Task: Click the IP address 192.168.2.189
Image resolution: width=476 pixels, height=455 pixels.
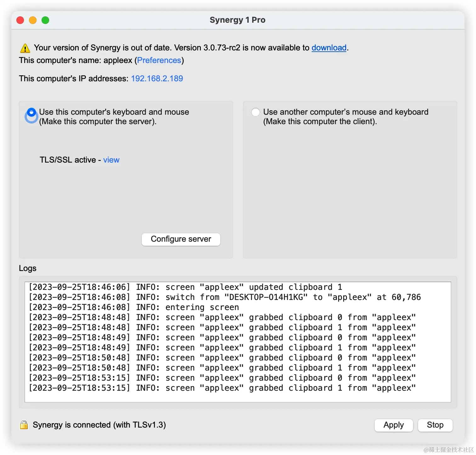Action: click(157, 78)
